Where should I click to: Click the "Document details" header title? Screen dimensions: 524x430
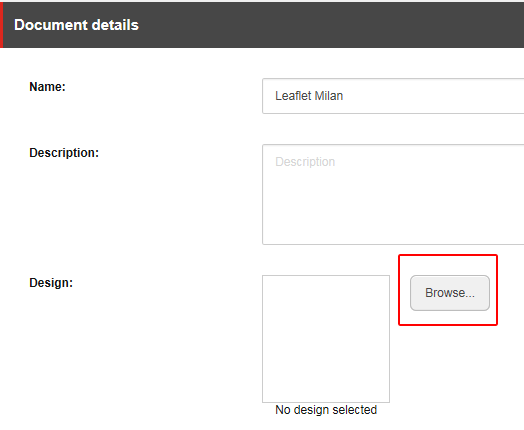pyautogui.click(x=77, y=25)
